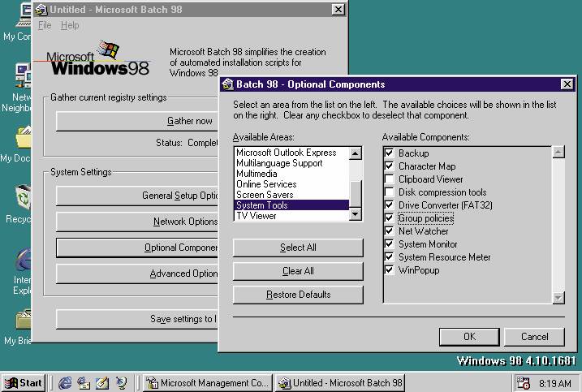Select the My Briefcase desktop icon
582x392 pixels.
pos(19,326)
